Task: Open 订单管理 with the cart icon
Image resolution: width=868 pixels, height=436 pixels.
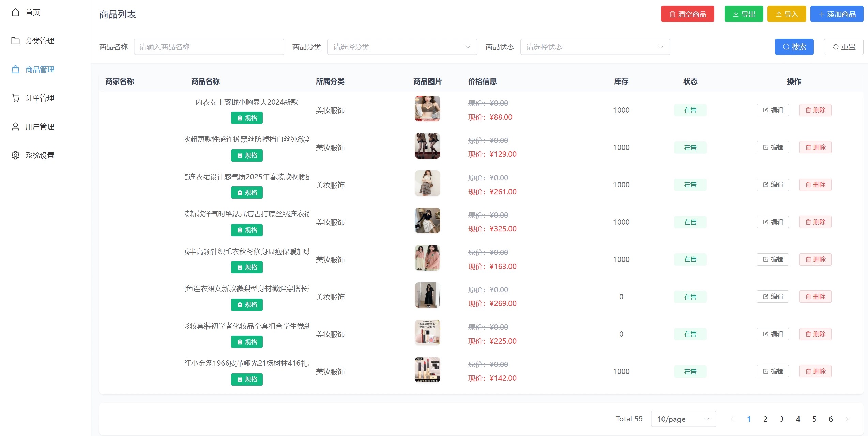Action: coord(15,98)
